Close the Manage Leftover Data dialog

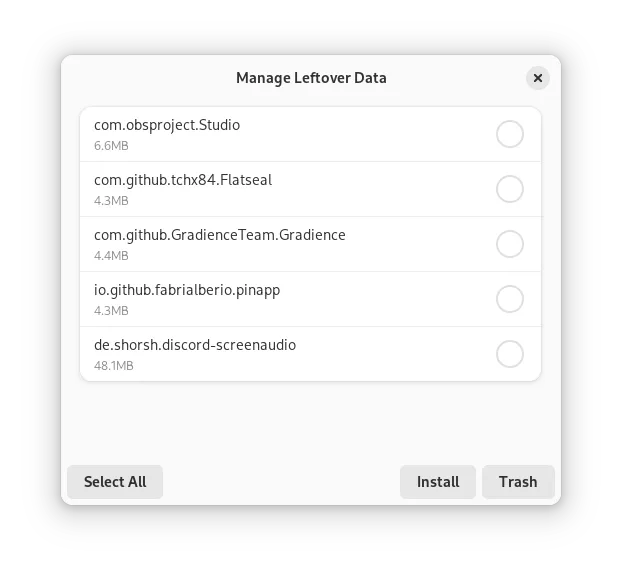538,78
